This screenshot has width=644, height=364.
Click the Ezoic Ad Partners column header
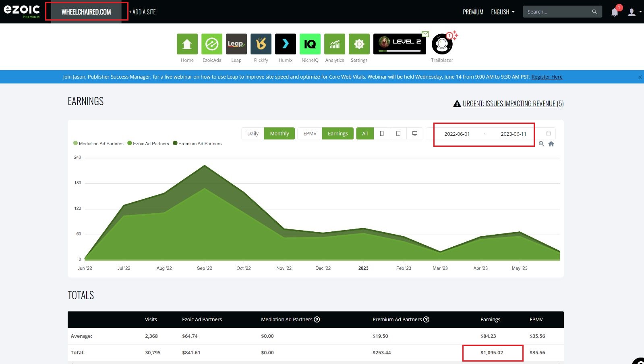[202, 319]
